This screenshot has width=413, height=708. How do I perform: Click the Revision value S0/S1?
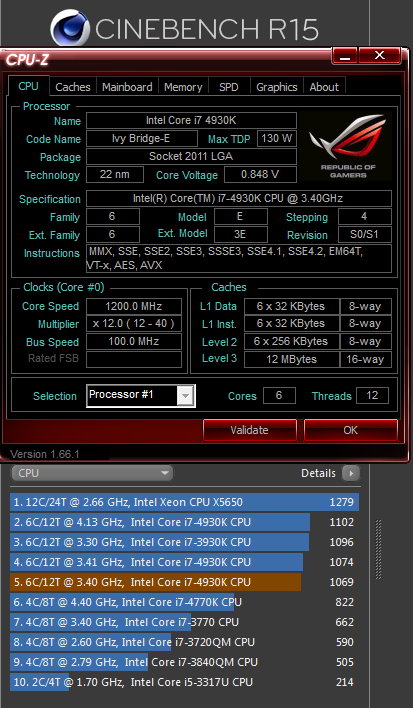pyautogui.click(x=365, y=234)
